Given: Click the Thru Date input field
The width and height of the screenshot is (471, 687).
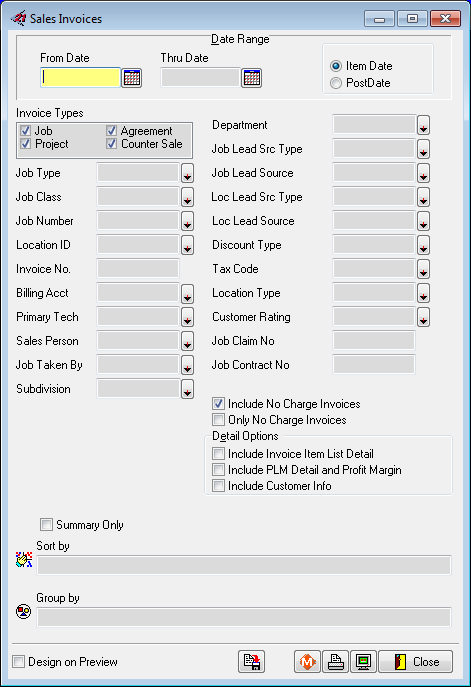Looking at the screenshot, I should [201, 78].
